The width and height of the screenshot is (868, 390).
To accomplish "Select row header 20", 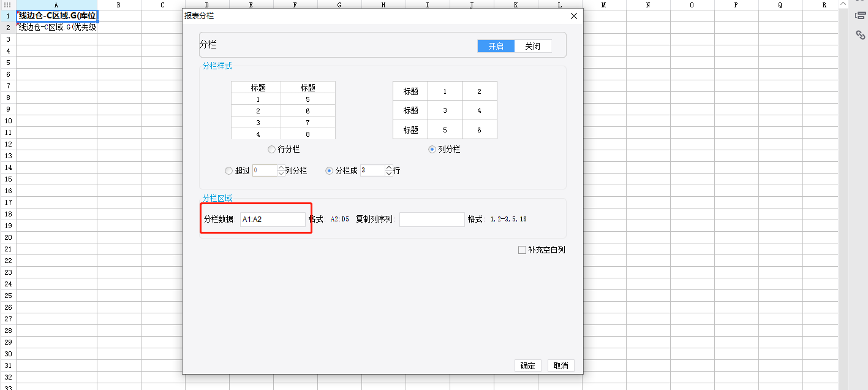I will [8, 237].
